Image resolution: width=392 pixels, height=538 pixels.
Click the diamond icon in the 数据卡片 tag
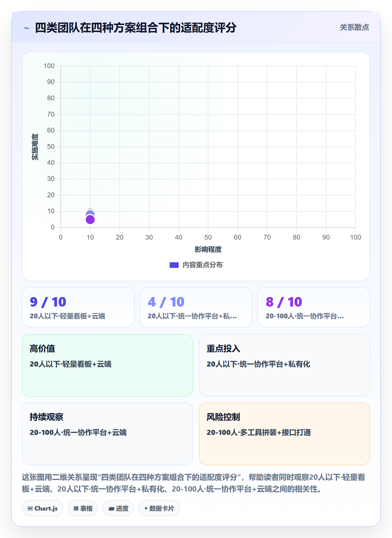146,508
